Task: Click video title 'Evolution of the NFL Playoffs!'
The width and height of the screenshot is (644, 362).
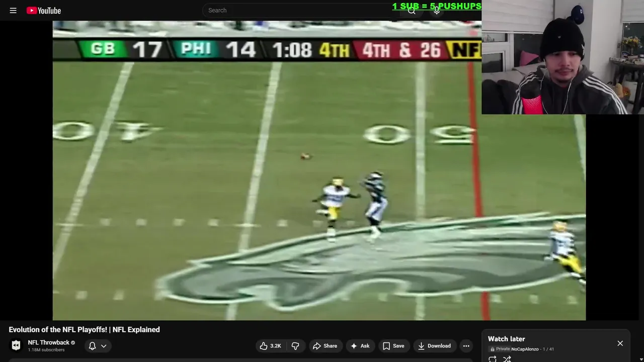Action: click(x=84, y=329)
